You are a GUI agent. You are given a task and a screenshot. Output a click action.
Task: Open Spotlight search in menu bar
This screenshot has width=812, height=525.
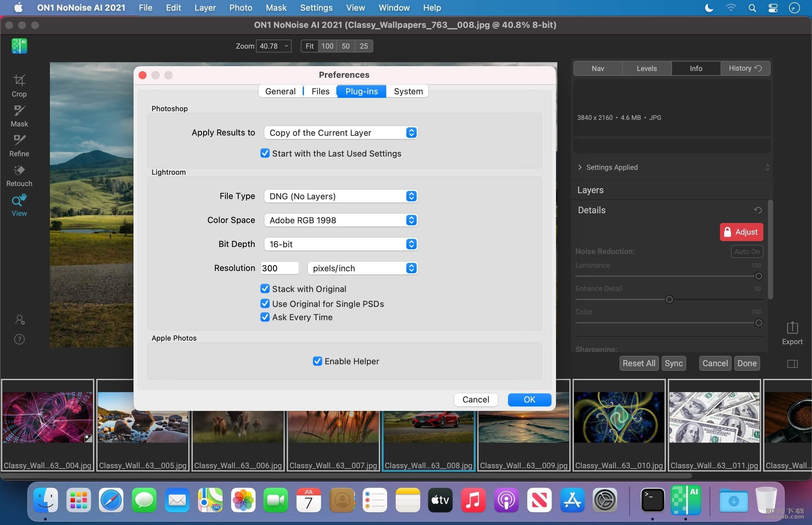[752, 7]
